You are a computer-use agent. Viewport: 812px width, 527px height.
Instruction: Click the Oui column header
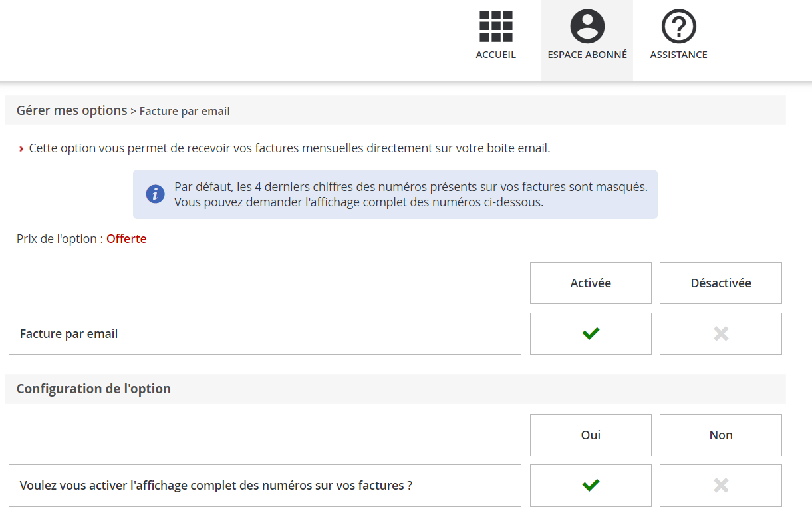point(591,435)
